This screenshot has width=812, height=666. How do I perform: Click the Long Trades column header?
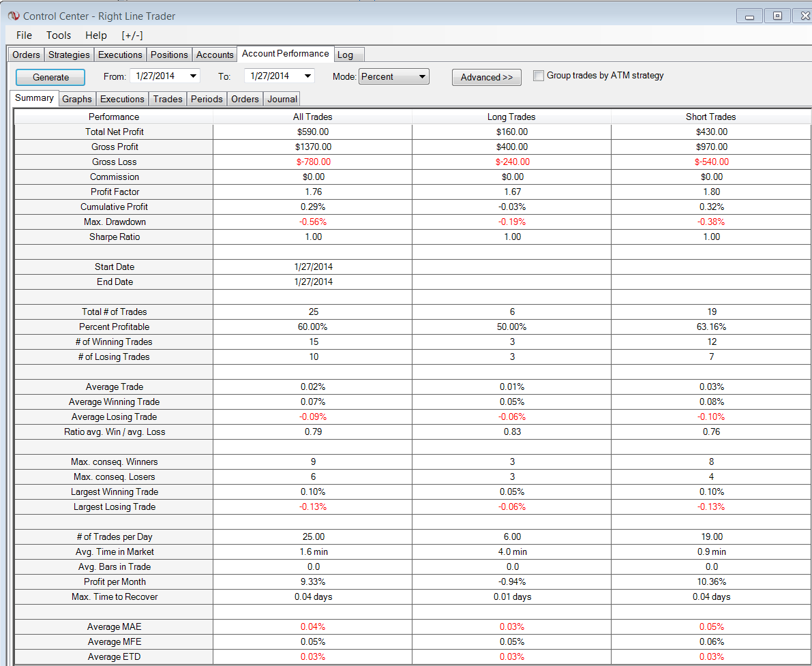(511, 117)
